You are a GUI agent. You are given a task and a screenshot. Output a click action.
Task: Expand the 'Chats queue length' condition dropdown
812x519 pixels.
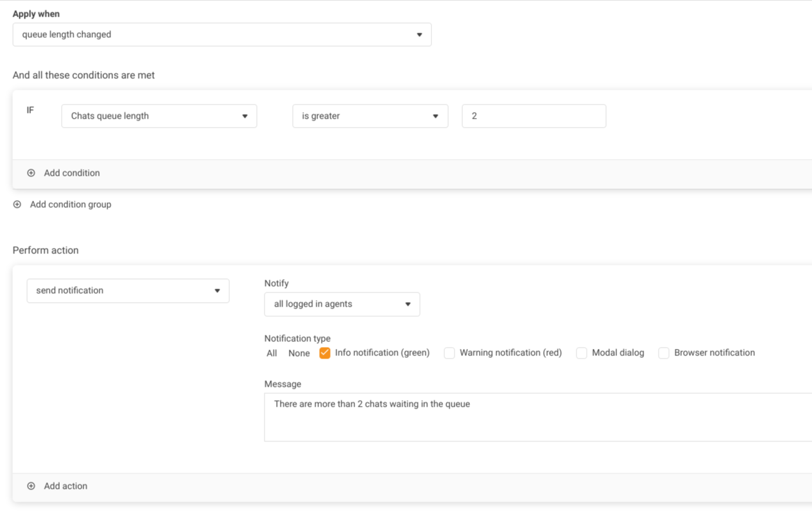click(x=159, y=116)
